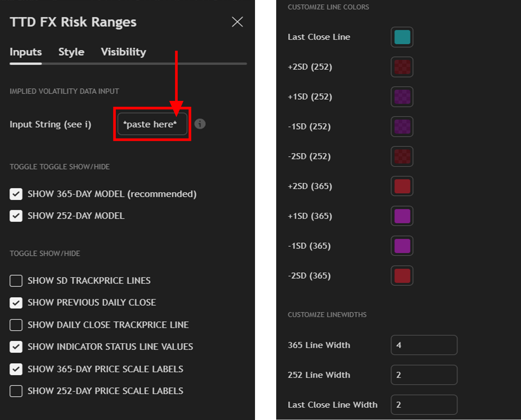Pick color for +2SD (252) line
This screenshot has height=420, width=521.
click(x=402, y=67)
